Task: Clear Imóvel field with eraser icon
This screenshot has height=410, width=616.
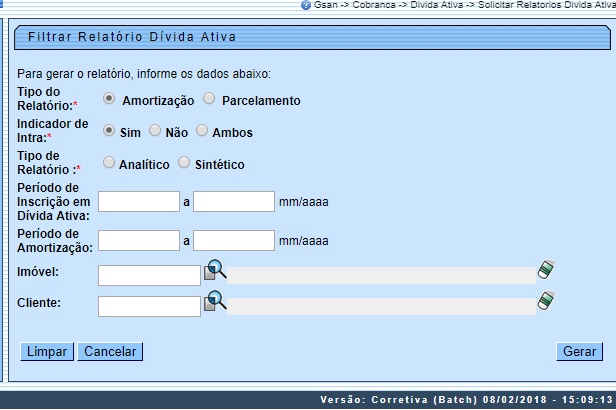Action: (546, 269)
